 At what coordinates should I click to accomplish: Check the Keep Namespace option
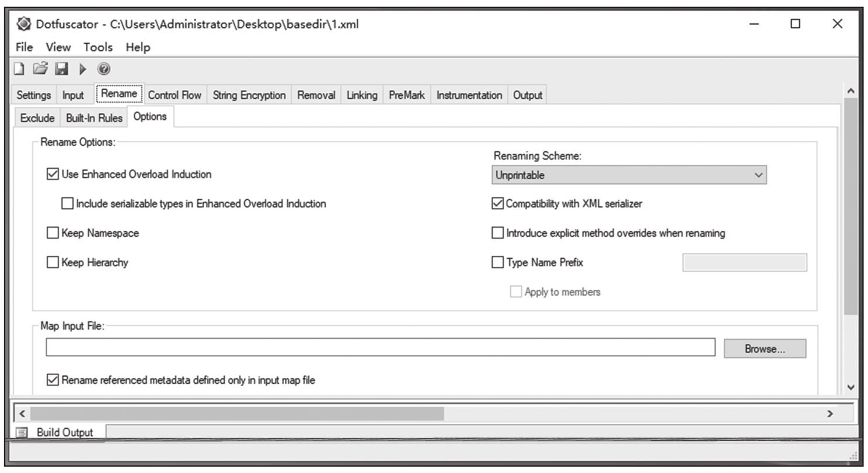point(53,233)
